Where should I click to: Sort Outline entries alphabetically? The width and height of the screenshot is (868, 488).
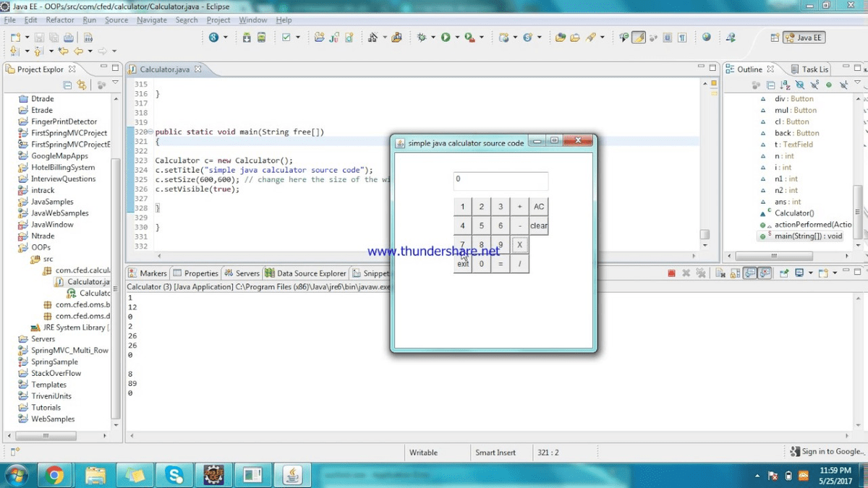tap(785, 85)
